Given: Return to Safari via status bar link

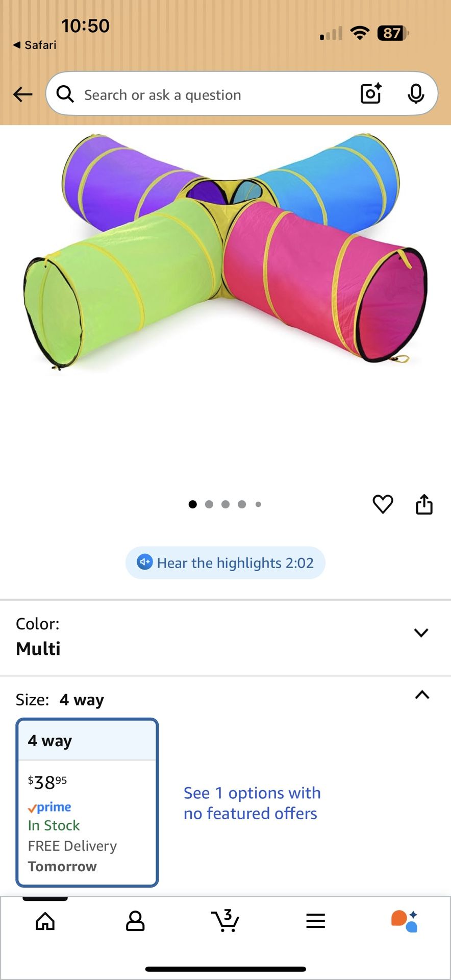Looking at the screenshot, I should 35,45.
